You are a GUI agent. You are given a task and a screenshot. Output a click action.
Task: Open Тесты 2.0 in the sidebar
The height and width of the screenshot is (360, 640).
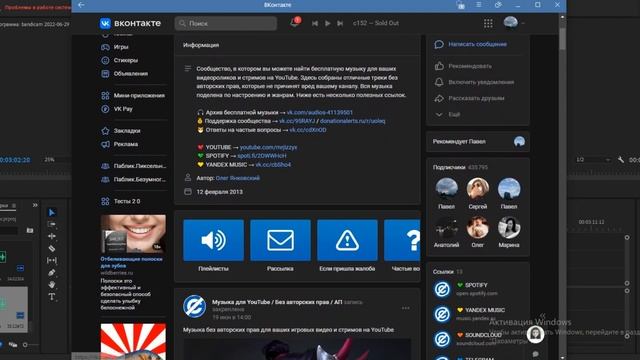127,201
